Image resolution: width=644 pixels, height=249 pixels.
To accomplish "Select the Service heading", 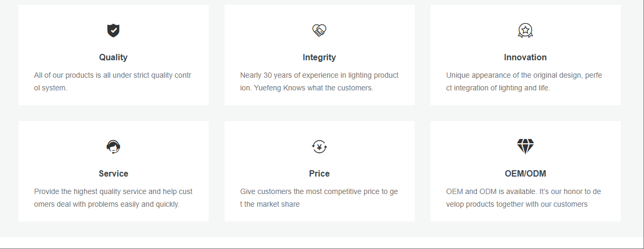I will pyautogui.click(x=113, y=173).
